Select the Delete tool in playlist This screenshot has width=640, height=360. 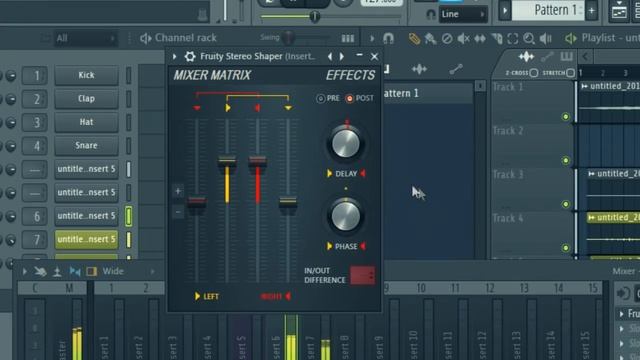point(447,39)
